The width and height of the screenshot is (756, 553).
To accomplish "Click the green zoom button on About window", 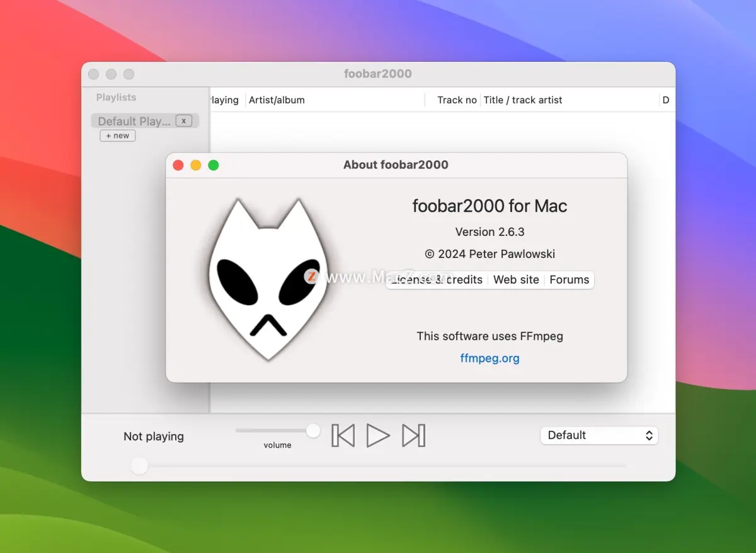I will tap(214, 165).
